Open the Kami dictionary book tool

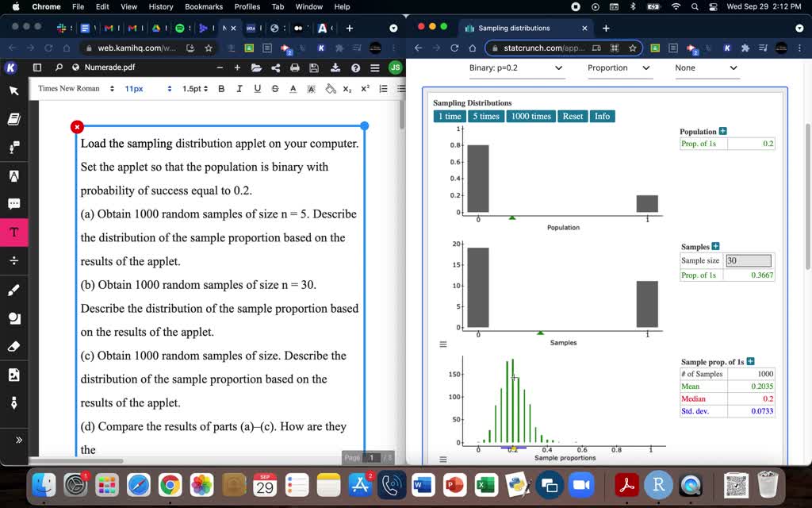(14, 119)
